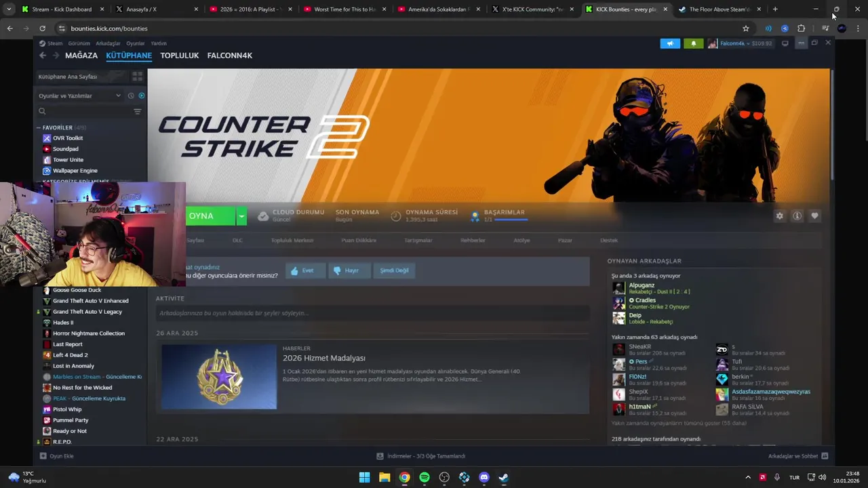Open Chrome profile avatar
Image resolution: width=868 pixels, height=488 pixels.
pyautogui.click(x=842, y=28)
